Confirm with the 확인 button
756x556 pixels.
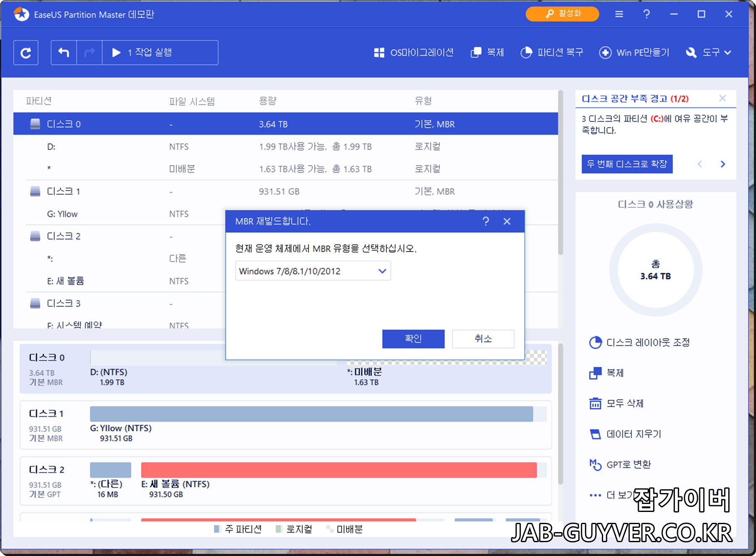click(x=413, y=339)
